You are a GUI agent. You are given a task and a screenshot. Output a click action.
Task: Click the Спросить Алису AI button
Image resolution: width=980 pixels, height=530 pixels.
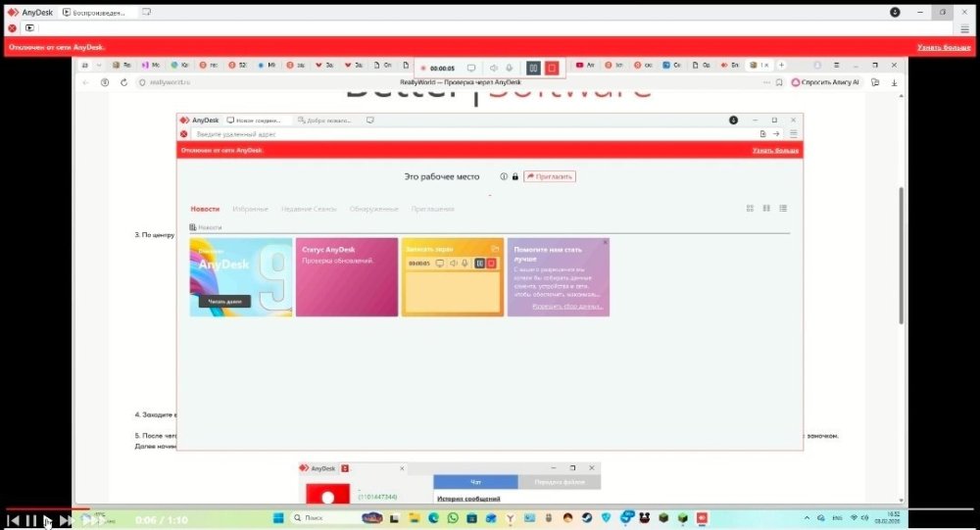825,82
